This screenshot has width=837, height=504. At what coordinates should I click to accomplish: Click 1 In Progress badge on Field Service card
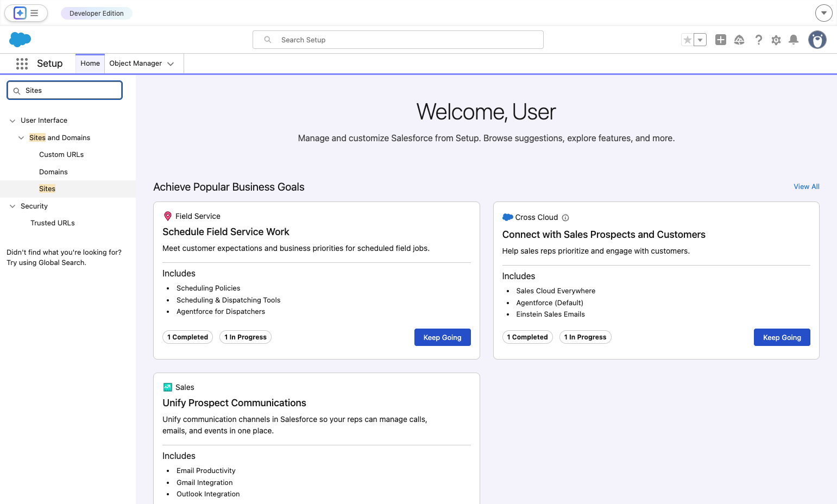coord(246,337)
